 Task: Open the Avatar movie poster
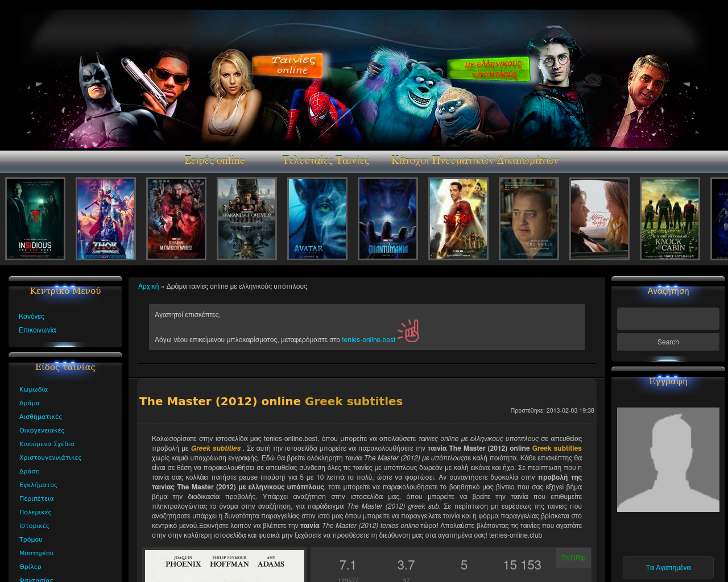tap(317, 219)
